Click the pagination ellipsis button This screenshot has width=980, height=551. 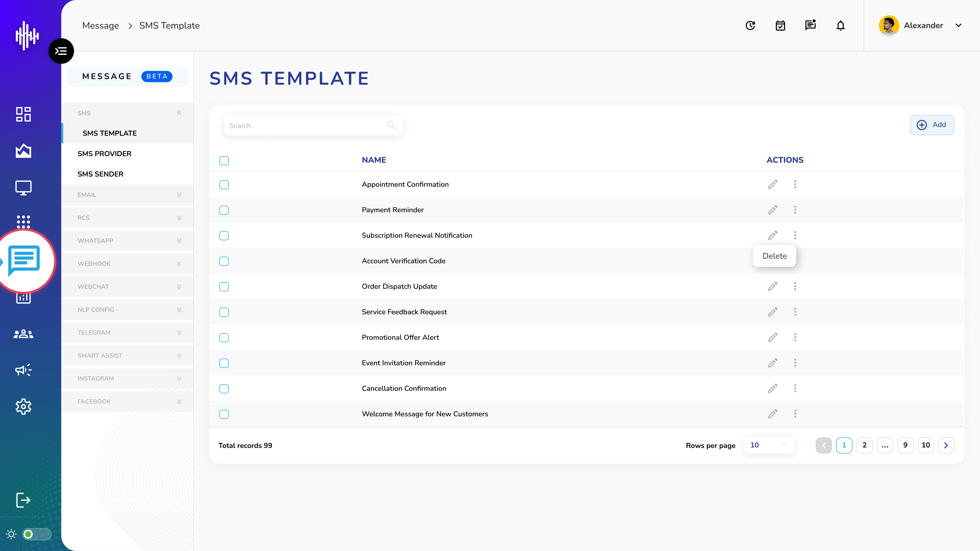tap(885, 445)
